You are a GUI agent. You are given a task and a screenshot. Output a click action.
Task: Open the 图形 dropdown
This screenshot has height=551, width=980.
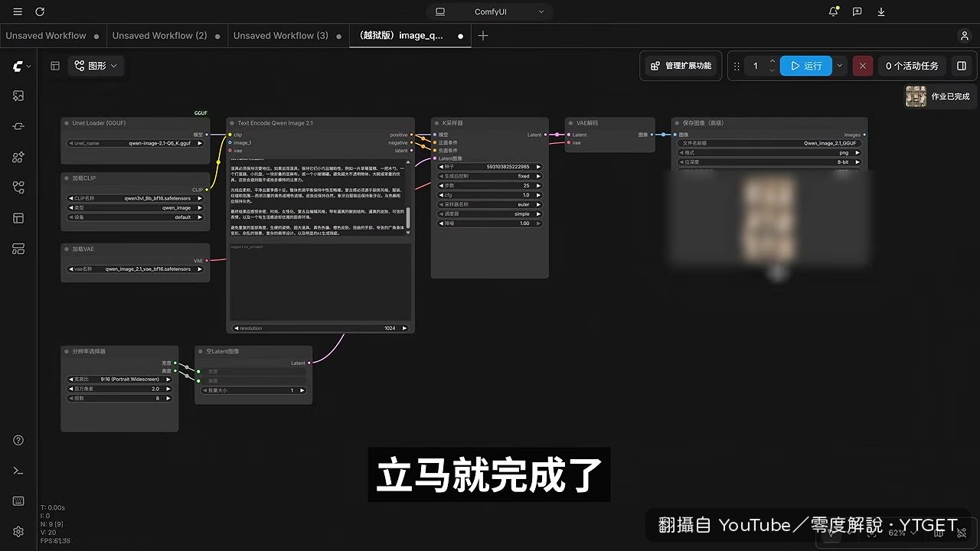pos(96,66)
